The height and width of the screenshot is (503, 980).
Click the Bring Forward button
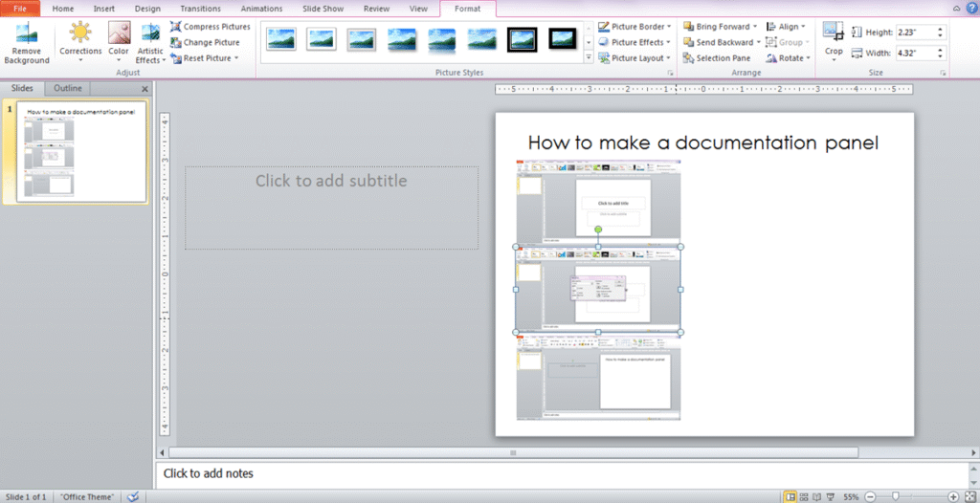tap(719, 27)
